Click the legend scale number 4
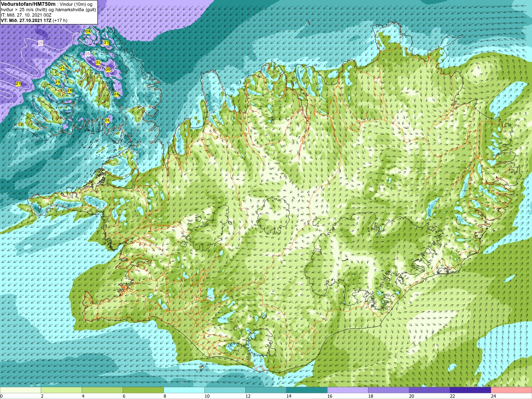The width and height of the screenshot is (532, 399). tap(83, 396)
